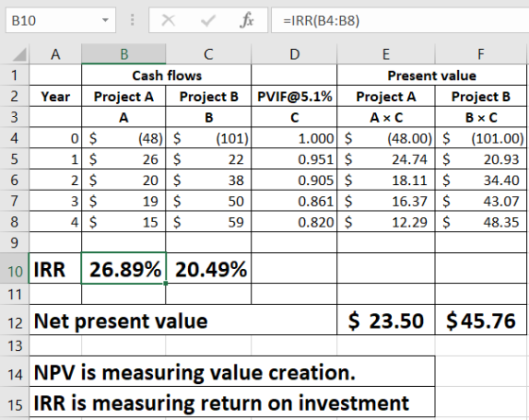Click the PVIF cell showing 0.905
The width and height of the screenshot is (529, 420).
coord(294,179)
